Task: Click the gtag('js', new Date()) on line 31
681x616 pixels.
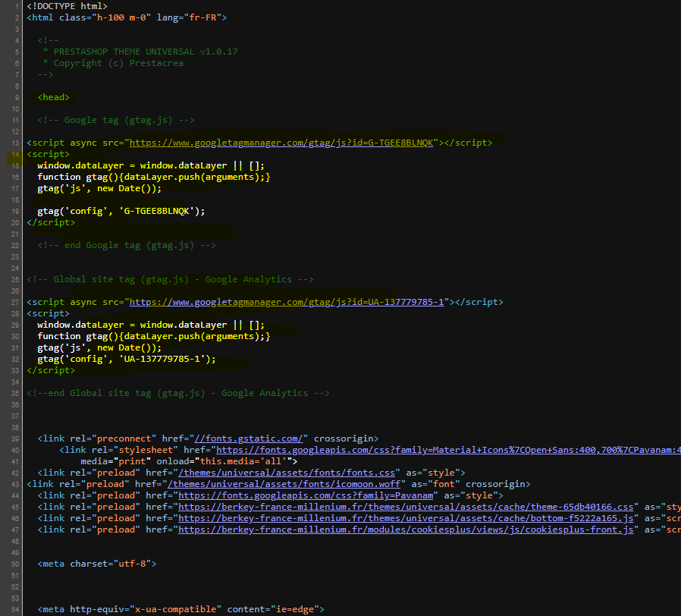Action: pyautogui.click(x=99, y=347)
